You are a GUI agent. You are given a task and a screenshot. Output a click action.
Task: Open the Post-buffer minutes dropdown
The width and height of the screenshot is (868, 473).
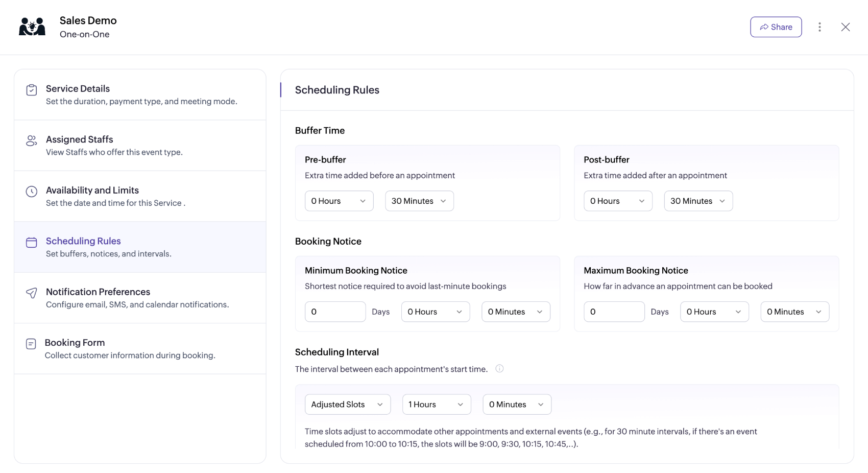[698, 201]
